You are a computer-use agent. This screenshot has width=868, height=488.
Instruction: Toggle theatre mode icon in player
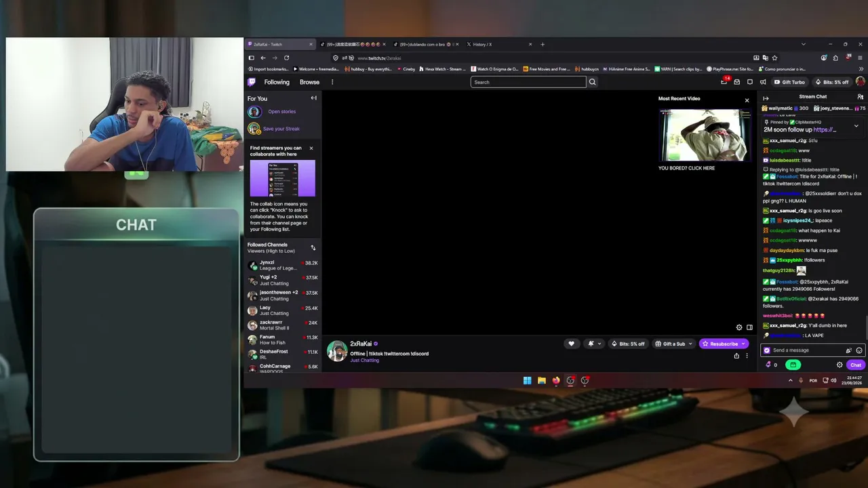point(749,327)
